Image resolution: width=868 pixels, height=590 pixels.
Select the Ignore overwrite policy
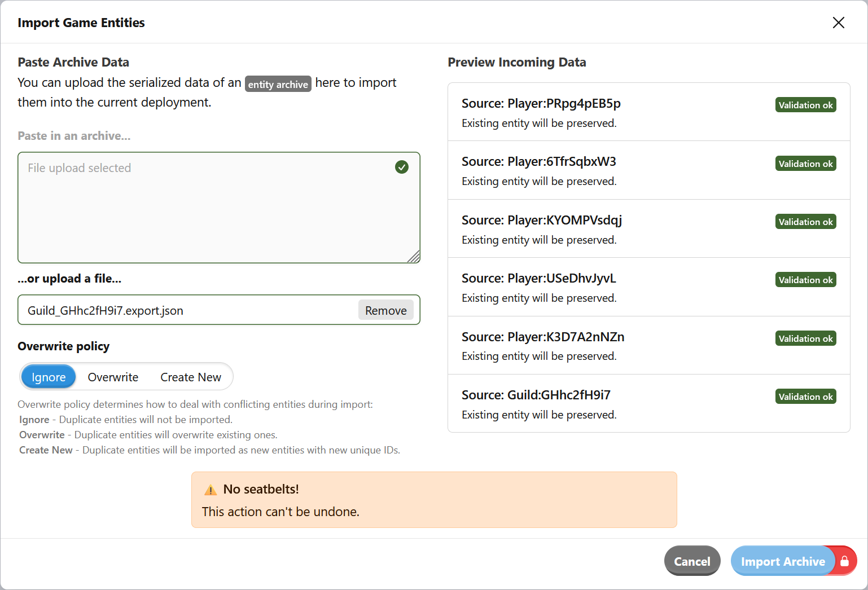click(48, 376)
